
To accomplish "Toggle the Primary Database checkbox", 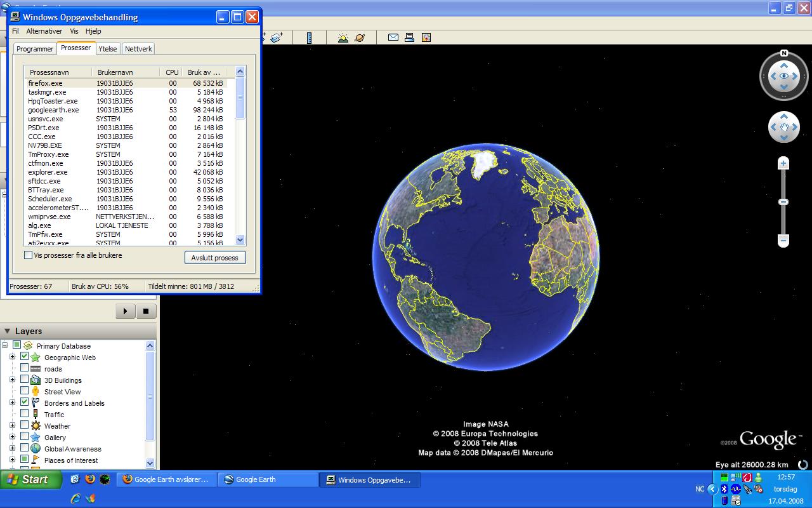I will (16, 345).
